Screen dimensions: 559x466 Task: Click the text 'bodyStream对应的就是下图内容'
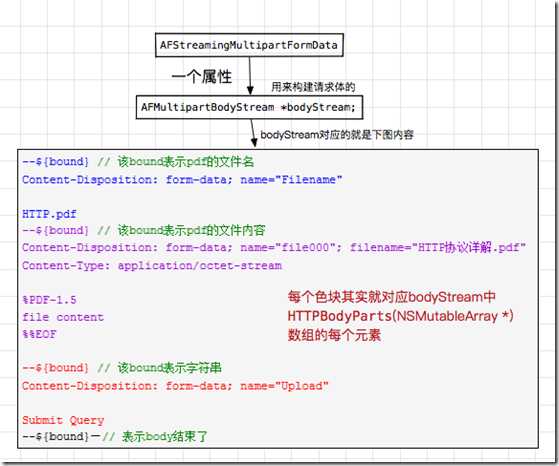click(337, 135)
